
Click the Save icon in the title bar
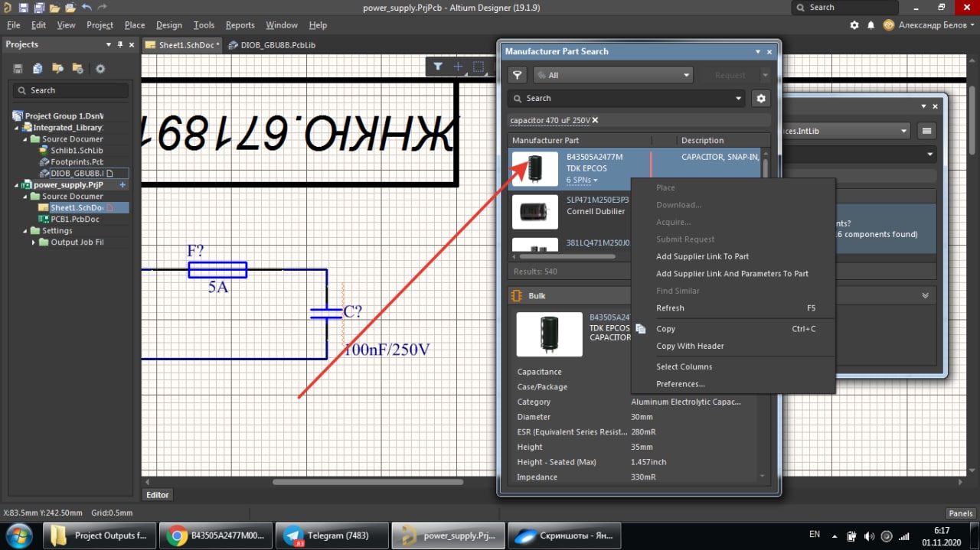tap(23, 8)
